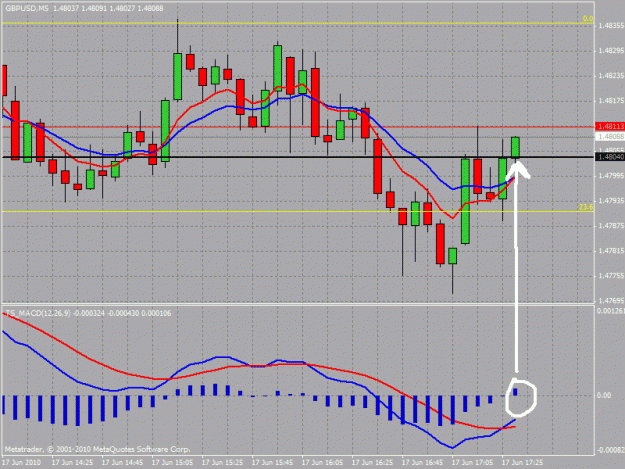Click the 1.47995 price axis label
This screenshot has width=625, height=469.
(x=611, y=176)
